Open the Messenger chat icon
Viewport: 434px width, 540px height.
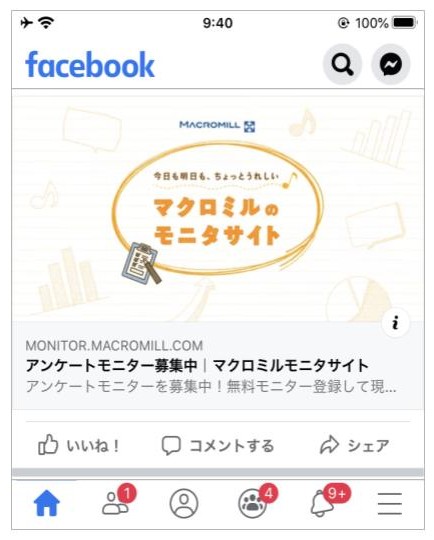pos(391,64)
